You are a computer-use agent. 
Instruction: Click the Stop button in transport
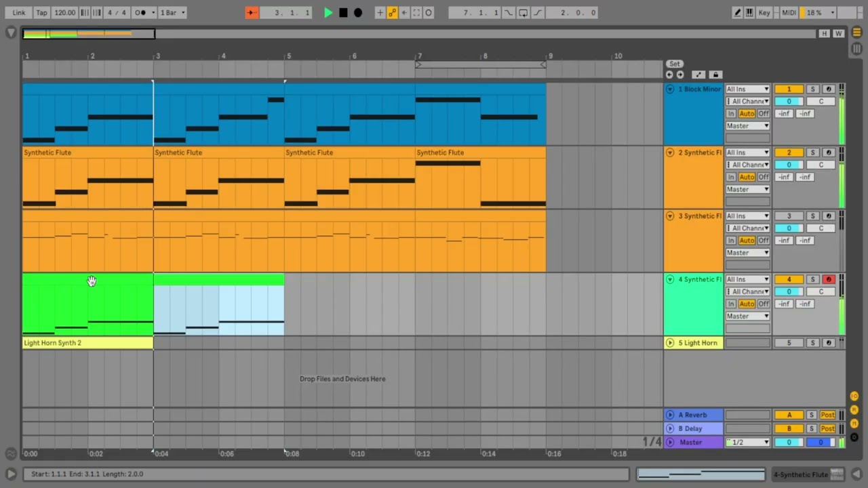pos(343,12)
